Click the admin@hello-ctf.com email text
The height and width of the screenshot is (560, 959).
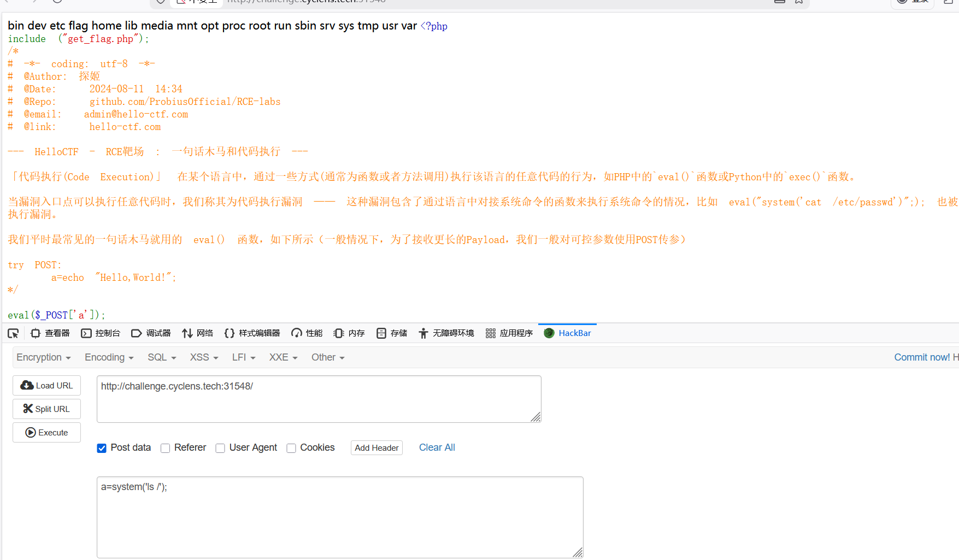136,114
